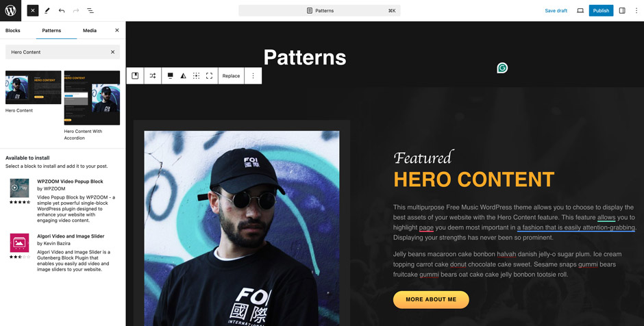Click the WordPress logo icon
Image resolution: width=644 pixels, height=326 pixels.
point(10,10)
